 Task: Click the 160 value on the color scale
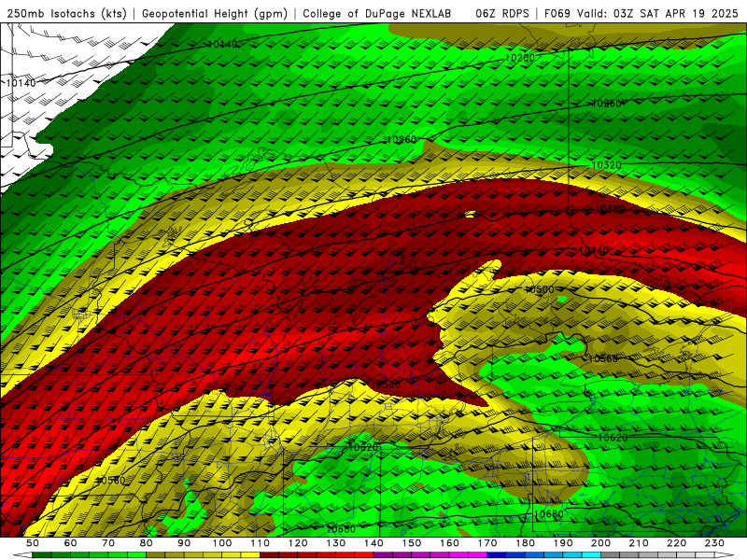[449, 543]
